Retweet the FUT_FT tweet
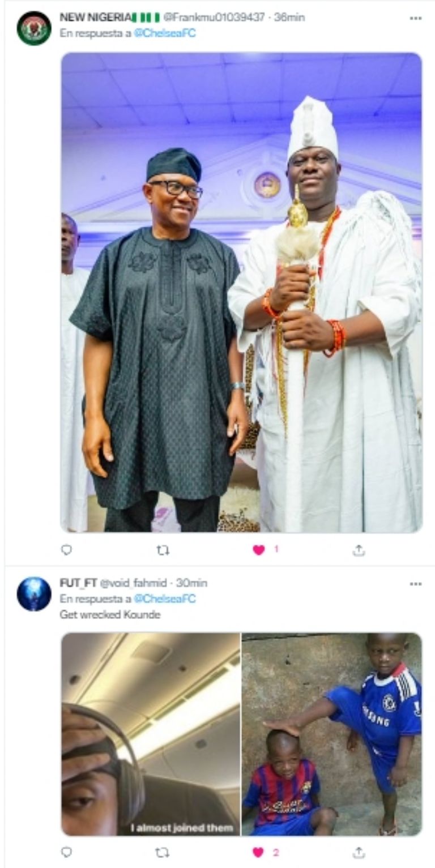 [x=163, y=852]
